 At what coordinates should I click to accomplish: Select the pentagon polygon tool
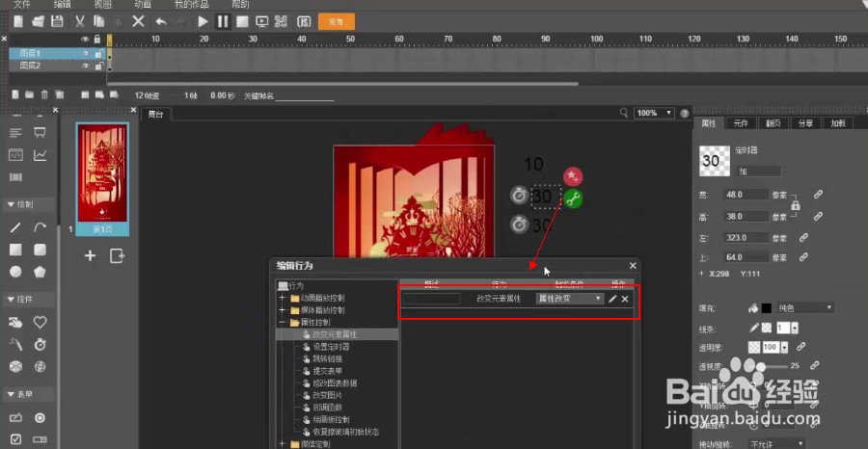pos(40,272)
